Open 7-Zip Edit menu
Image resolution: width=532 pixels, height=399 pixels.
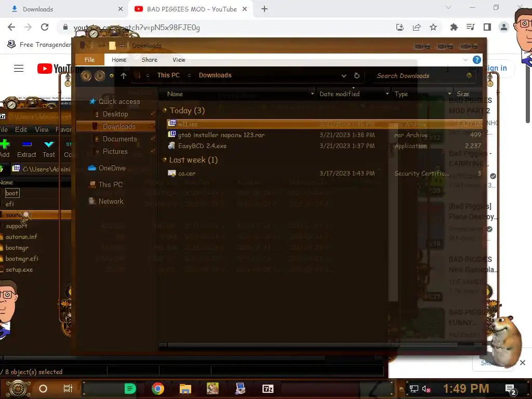(21, 129)
